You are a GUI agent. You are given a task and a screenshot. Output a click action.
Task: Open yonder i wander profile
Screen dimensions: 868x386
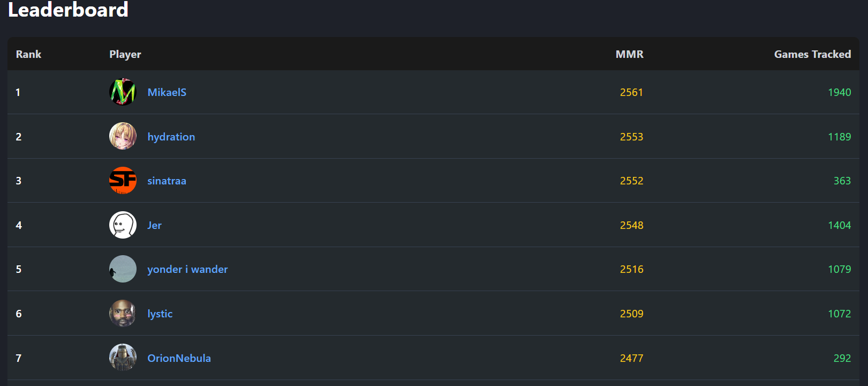click(187, 269)
